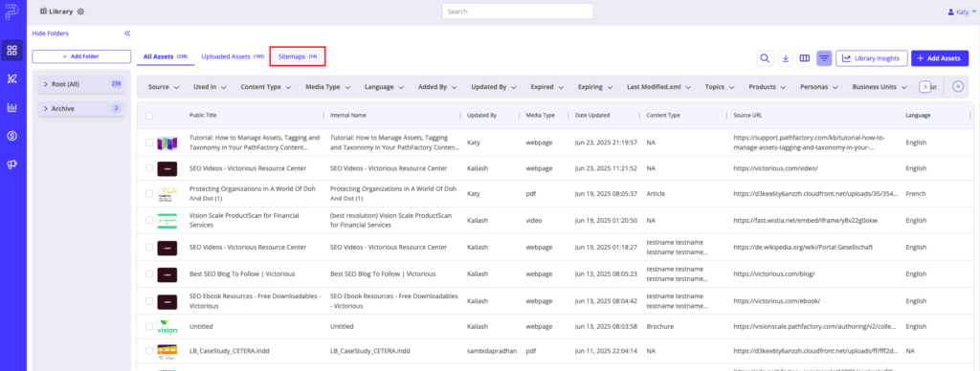
Task: Sort by the Internal Name column header
Action: [x=347, y=116]
